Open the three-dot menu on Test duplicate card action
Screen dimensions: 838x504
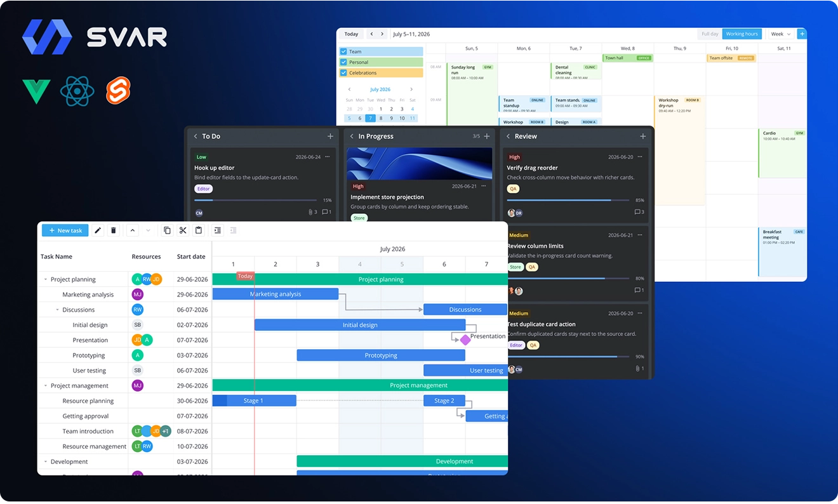point(640,313)
